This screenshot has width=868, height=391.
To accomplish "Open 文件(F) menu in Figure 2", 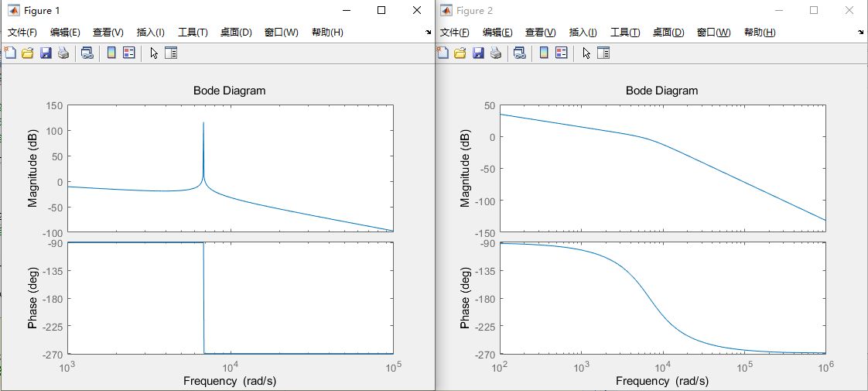I will tap(454, 32).
